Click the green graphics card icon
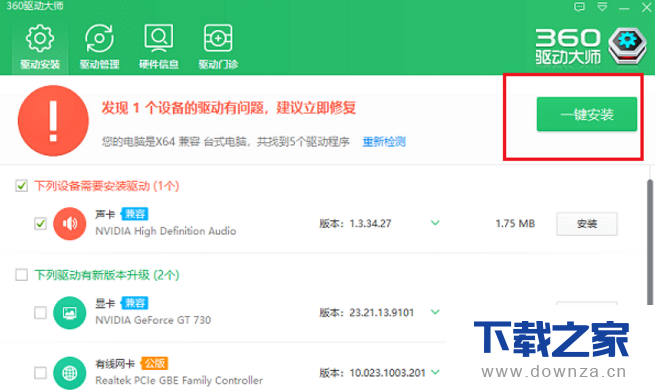The width and height of the screenshot is (655, 390). pos(70,312)
